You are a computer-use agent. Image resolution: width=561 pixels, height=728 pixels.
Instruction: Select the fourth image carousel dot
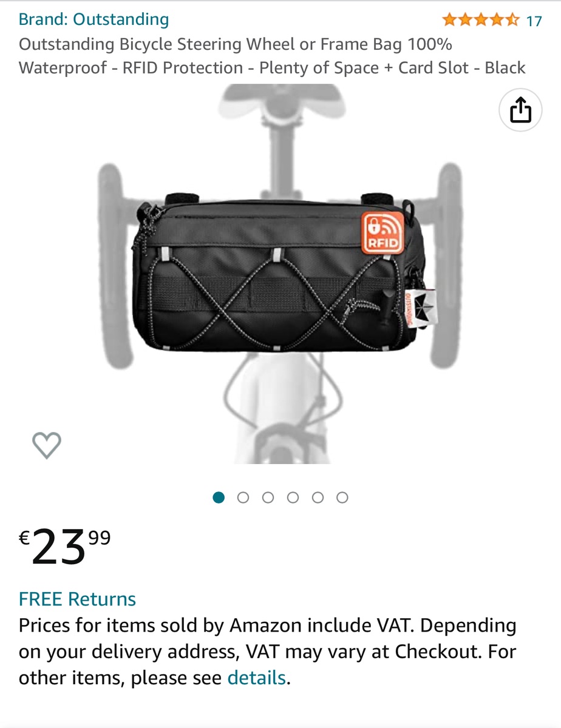293,497
